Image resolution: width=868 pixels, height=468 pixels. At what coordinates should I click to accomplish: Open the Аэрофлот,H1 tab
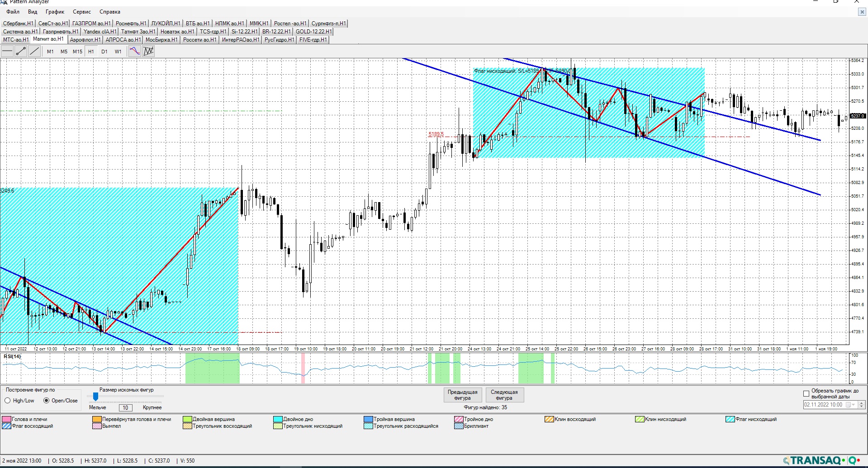coord(85,40)
